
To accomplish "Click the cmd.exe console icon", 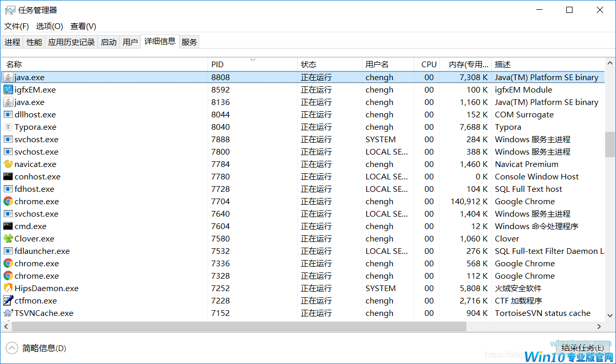I will point(8,226).
